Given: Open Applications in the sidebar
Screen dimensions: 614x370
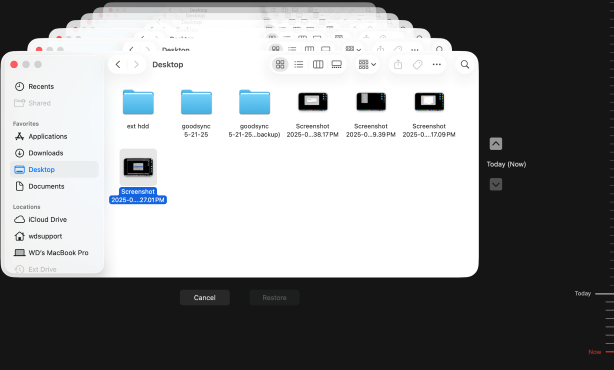Looking at the screenshot, I should click(x=54, y=136).
